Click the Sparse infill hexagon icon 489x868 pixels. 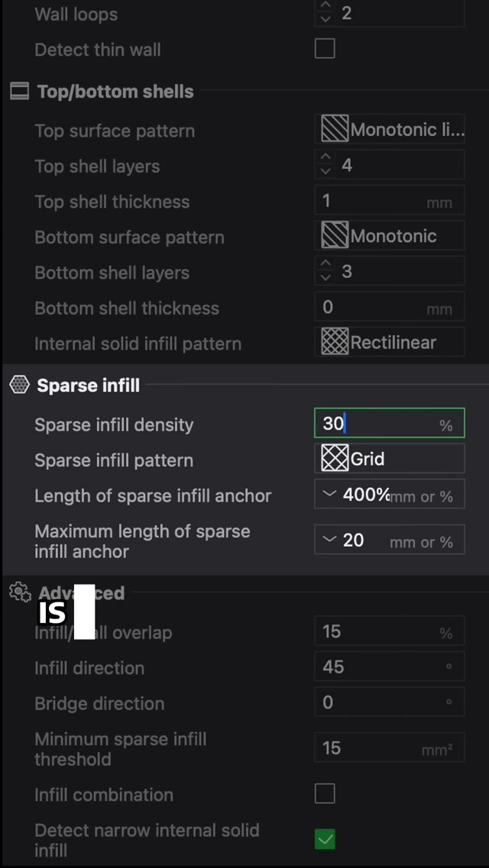pyautogui.click(x=19, y=385)
